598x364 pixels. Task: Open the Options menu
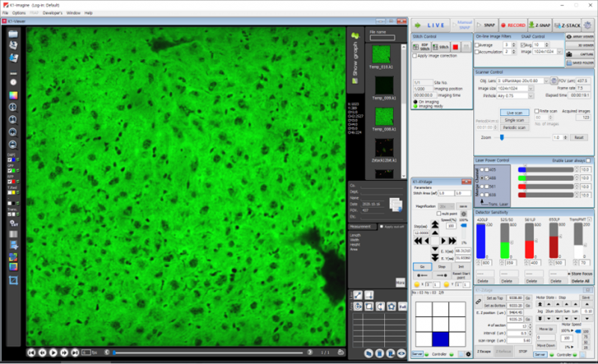tap(19, 13)
